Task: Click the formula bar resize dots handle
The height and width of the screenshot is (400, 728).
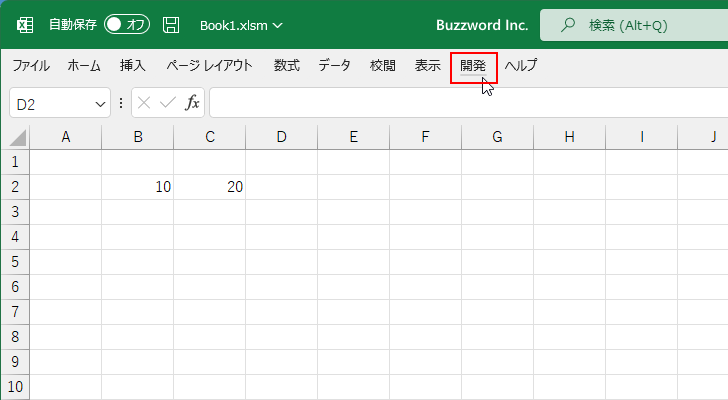Action: tap(121, 103)
